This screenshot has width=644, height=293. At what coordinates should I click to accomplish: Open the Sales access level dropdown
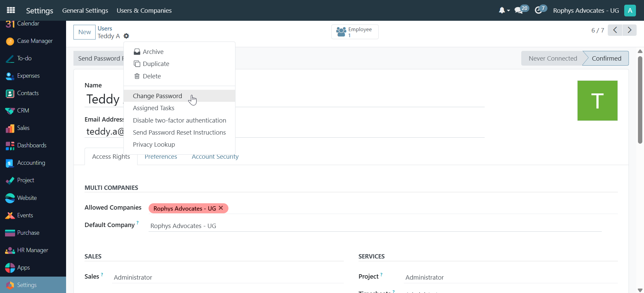point(227,277)
